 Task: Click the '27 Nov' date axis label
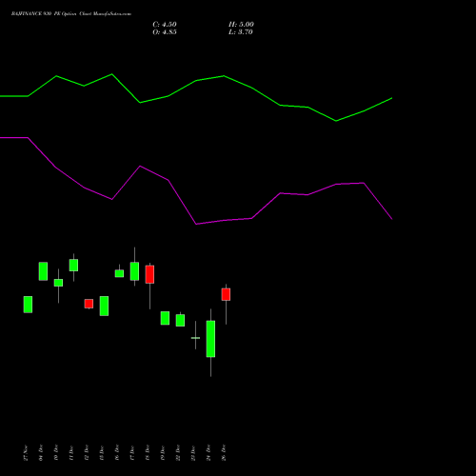tap(26, 453)
